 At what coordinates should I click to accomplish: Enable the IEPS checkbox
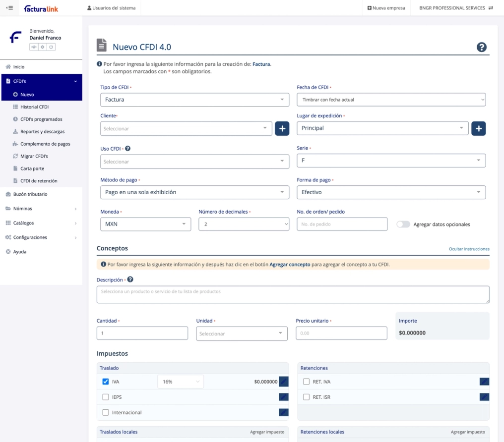click(105, 397)
